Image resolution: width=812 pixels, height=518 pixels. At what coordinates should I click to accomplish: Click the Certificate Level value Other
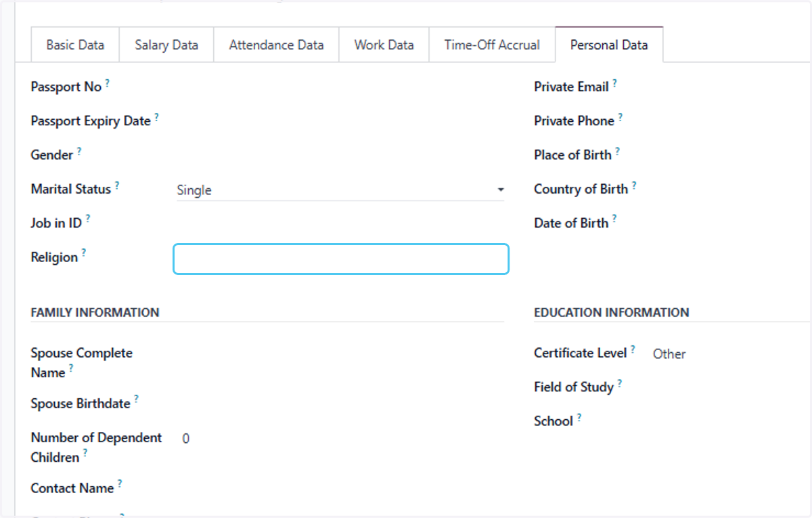[669, 353]
